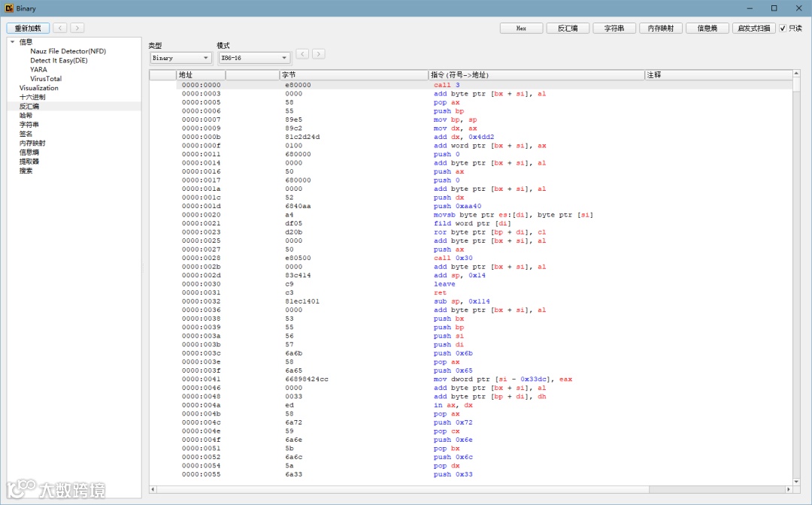The width and height of the screenshot is (812, 505).
Task: Open the 模式 X86-16 dropdown
Action: pyautogui.click(x=253, y=58)
